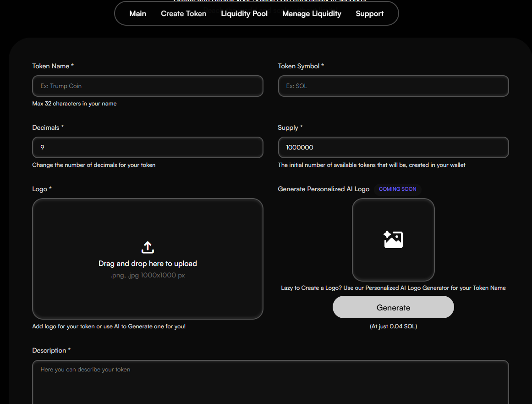Screen dimensions: 532x404
Task: Click the AI logo preview box
Action: click(x=393, y=240)
